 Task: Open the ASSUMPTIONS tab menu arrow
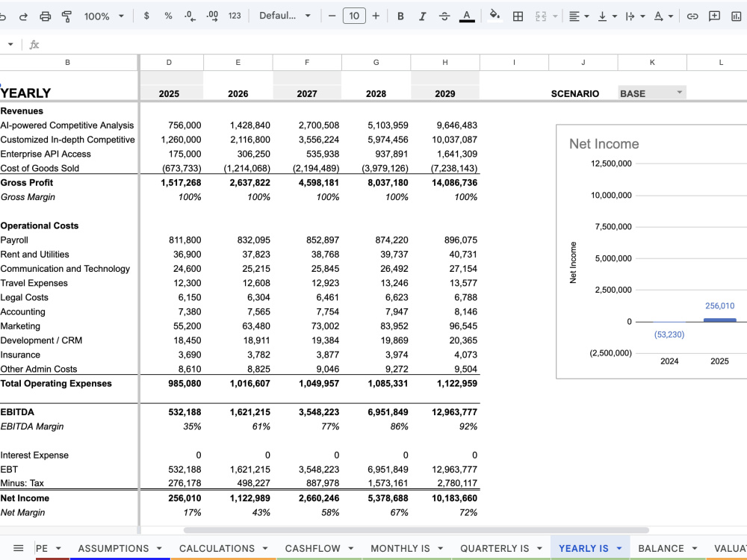point(159,549)
